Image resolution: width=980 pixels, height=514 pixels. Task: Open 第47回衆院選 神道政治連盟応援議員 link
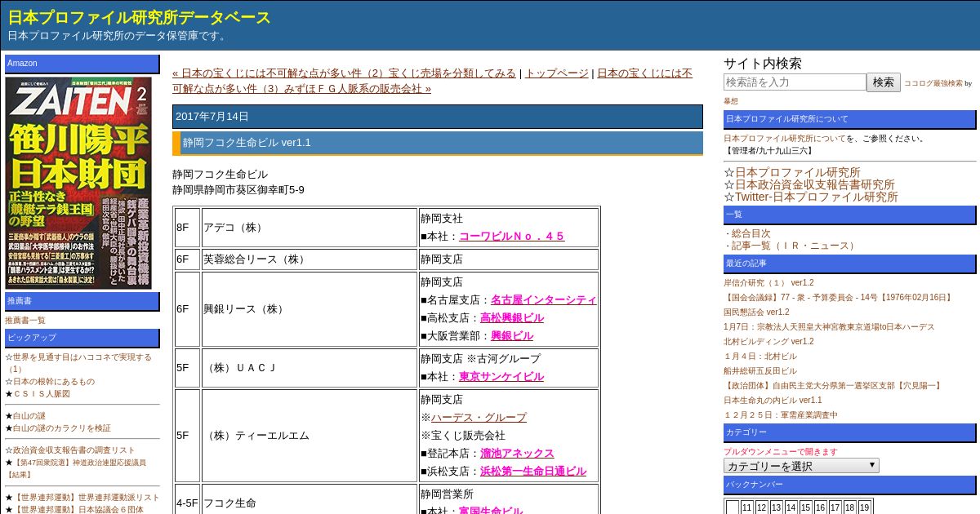[75, 468]
